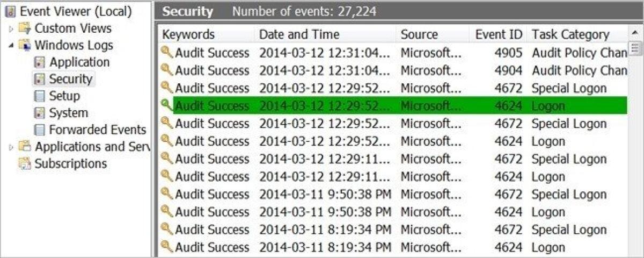Click the Application log icon
Screen dimensions: 644x258
(40, 62)
